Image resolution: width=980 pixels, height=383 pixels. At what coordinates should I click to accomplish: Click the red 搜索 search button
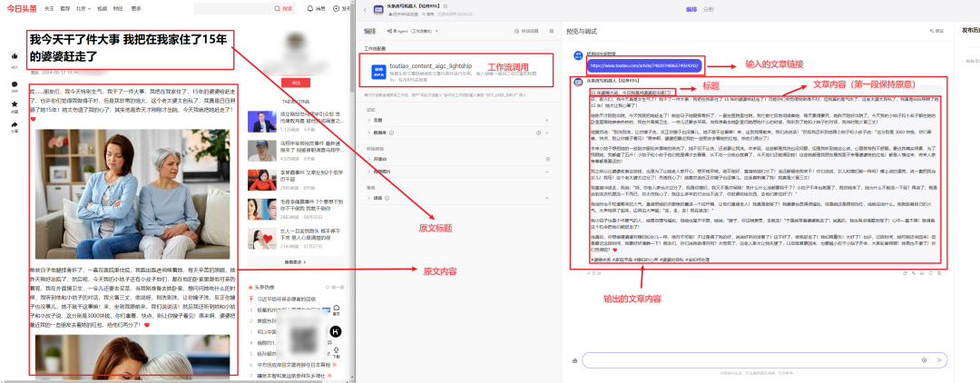pos(284,9)
